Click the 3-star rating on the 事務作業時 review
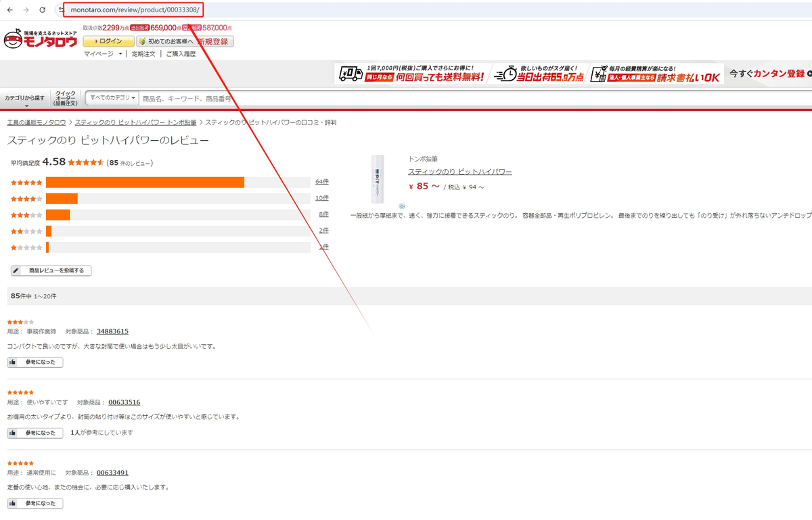 tap(20, 322)
